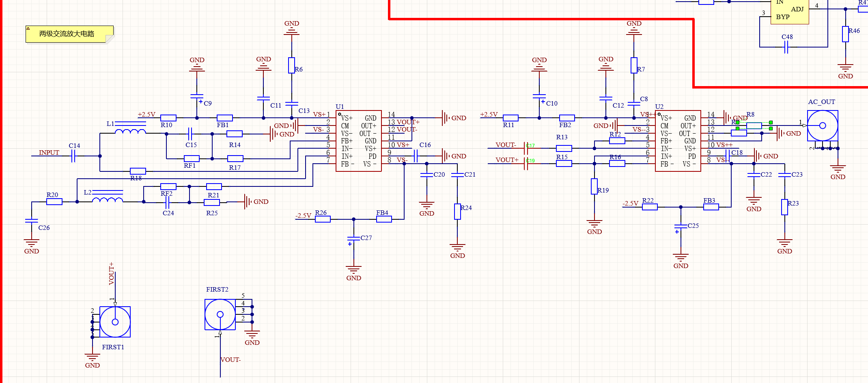Select the AC_OUT designator text
Image resolution: width=868 pixels, height=383 pixels.
pos(822,102)
